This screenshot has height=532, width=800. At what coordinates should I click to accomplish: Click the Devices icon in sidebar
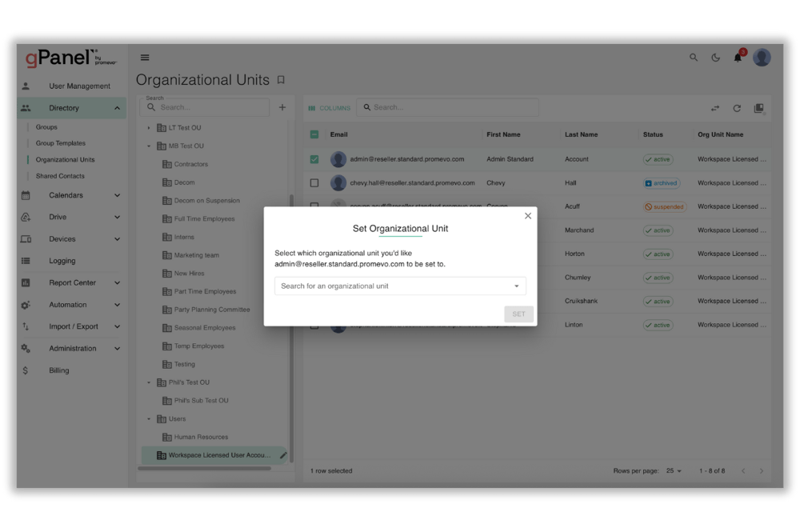pos(26,238)
